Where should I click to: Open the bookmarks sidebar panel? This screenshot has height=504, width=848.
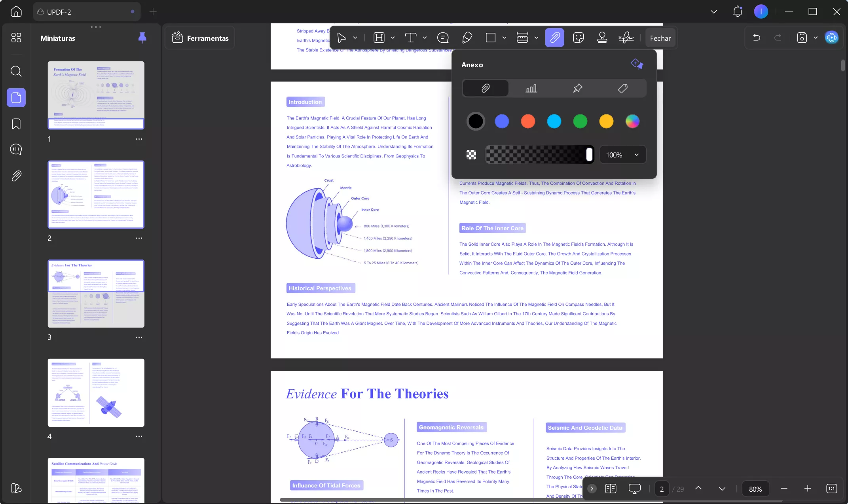16,124
